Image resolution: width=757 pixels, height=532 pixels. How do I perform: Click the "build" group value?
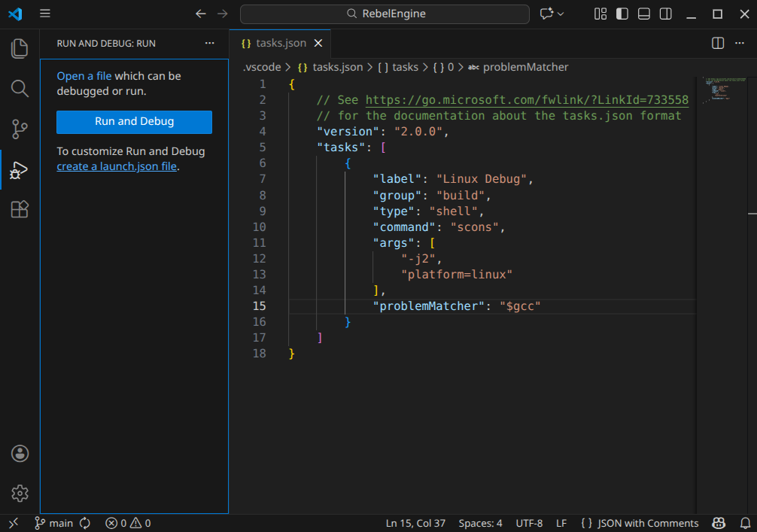coord(460,195)
